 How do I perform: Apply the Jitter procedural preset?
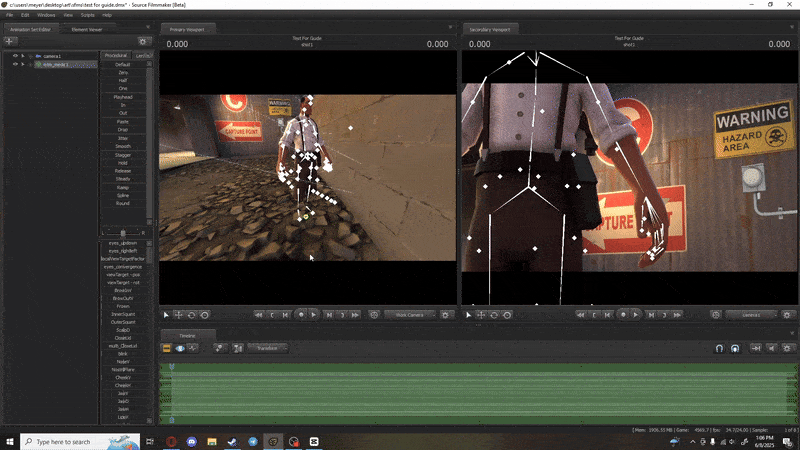pos(122,137)
